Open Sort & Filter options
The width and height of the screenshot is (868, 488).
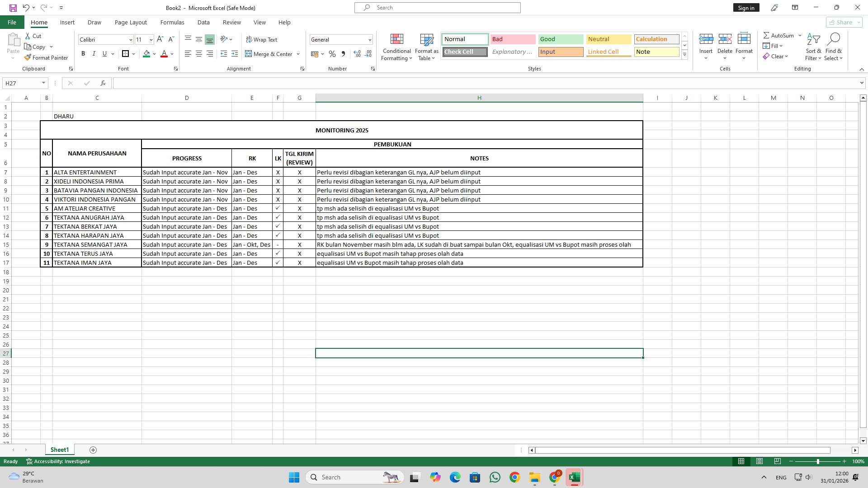tap(813, 47)
